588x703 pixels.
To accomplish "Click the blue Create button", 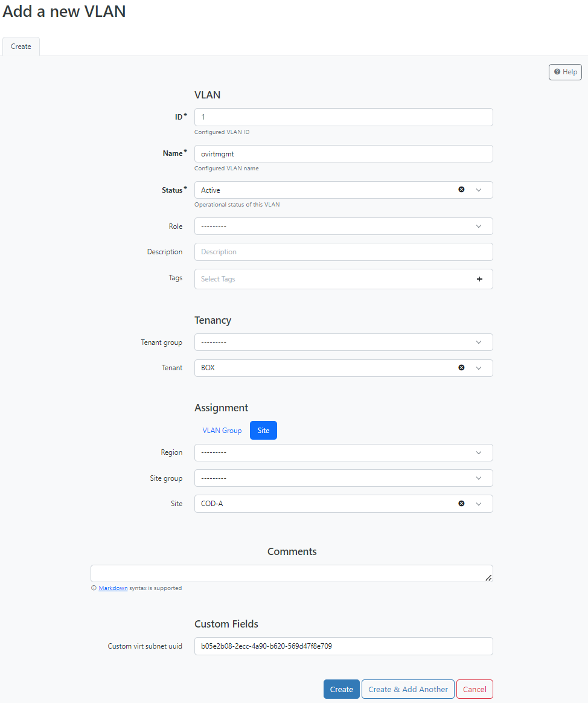I will [342, 689].
